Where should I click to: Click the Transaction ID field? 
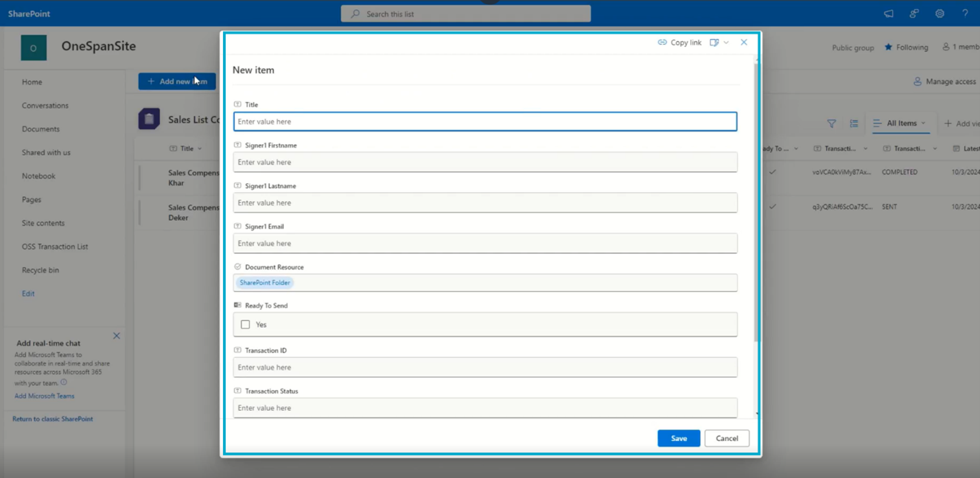[x=485, y=367]
